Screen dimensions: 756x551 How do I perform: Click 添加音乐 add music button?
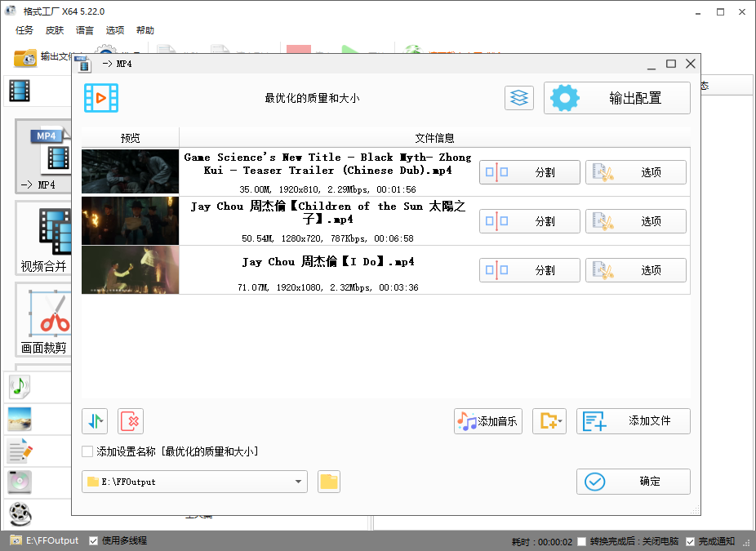pyautogui.click(x=488, y=421)
